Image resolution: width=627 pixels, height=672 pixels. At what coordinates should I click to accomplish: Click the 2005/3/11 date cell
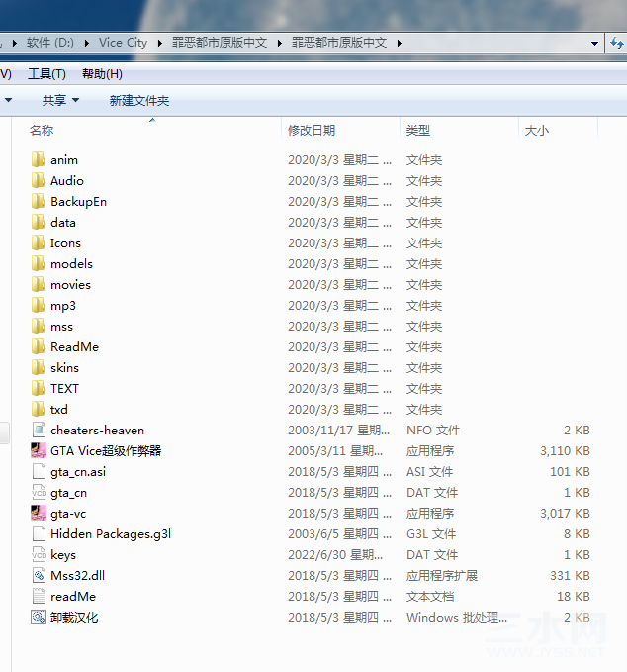pos(335,451)
